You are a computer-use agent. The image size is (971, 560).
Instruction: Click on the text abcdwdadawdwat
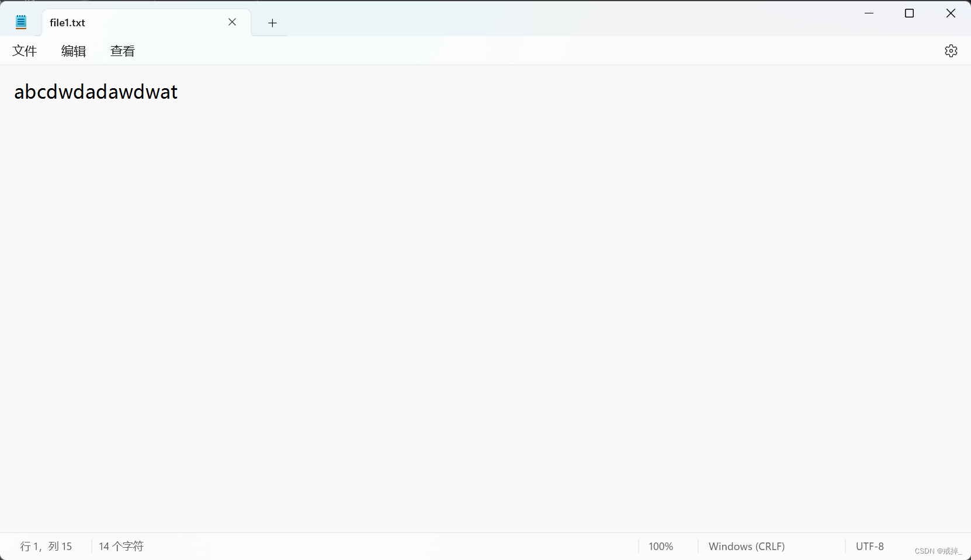(95, 92)
